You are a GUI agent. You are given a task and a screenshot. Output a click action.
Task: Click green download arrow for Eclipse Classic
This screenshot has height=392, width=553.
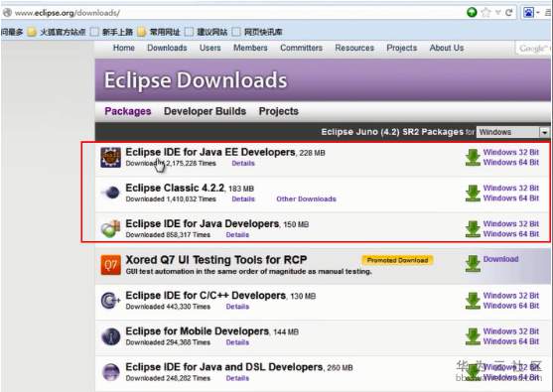(x=473, y=194)
